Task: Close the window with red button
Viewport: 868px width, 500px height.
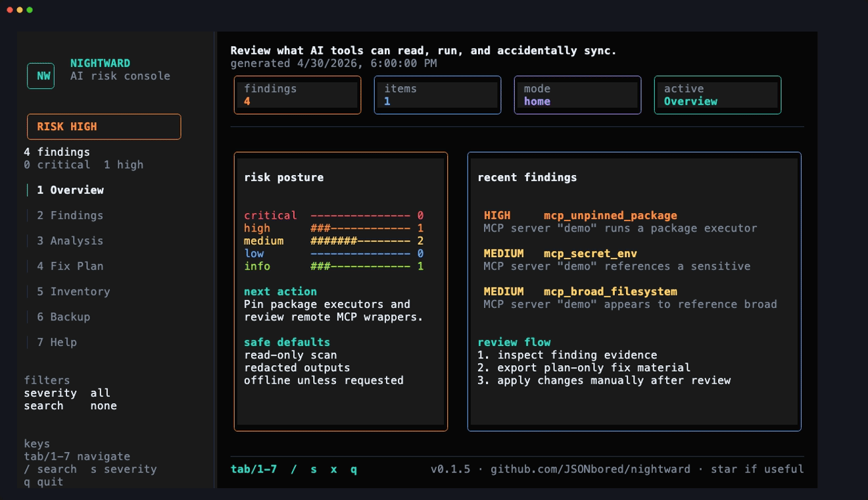Action: [x=10, y=10]
